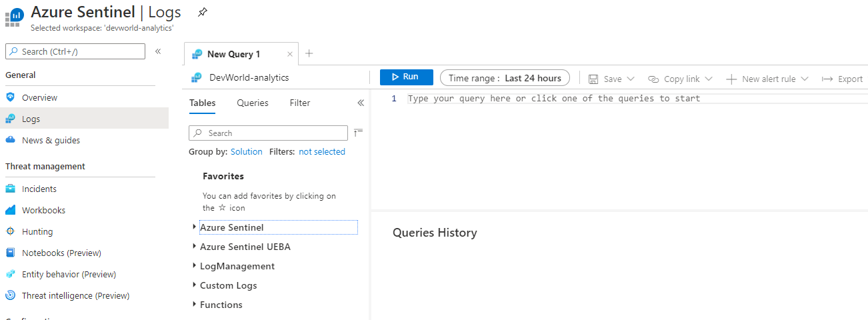Click the Azure Sentinel logo icon

[13, 17]
